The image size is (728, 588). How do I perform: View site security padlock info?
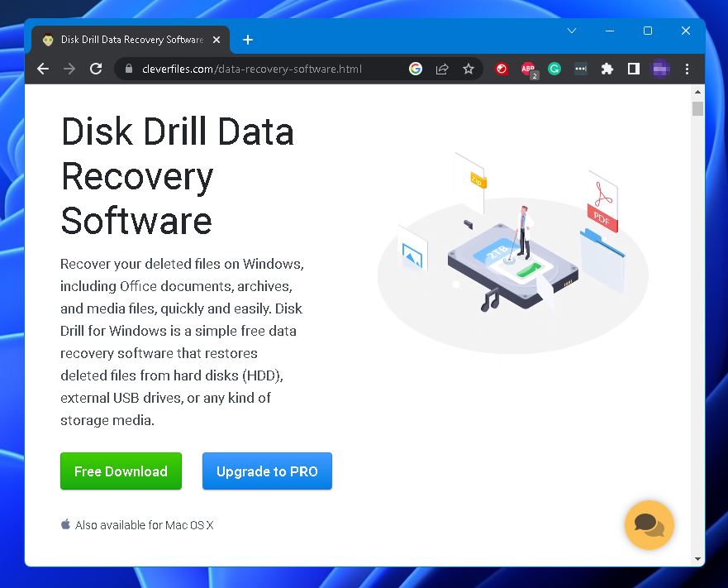pos(129,69)
